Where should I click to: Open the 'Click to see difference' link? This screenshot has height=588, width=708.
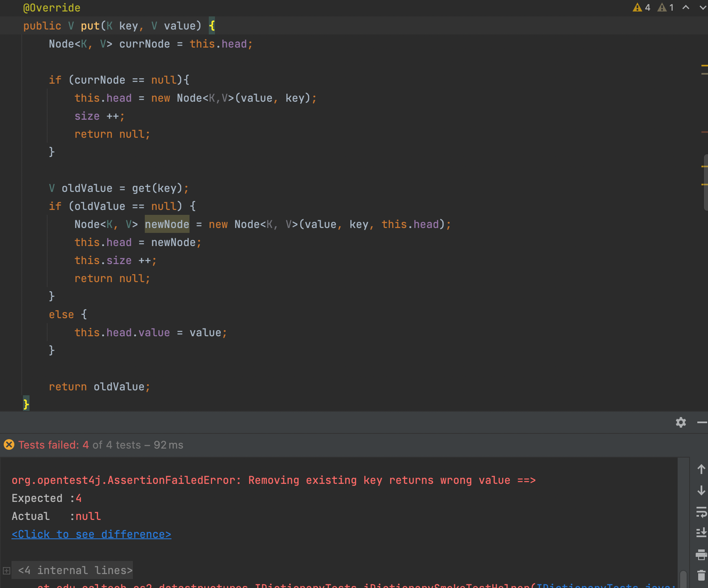pos(91,534)
